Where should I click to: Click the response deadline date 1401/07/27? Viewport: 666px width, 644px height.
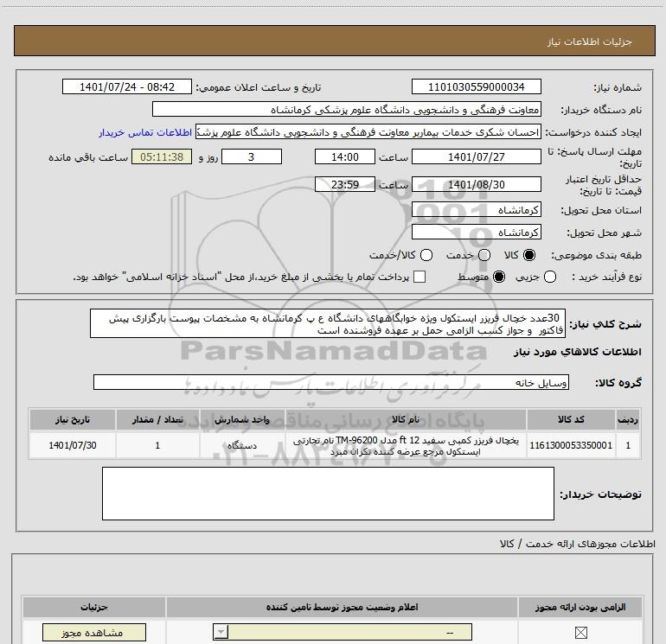click(476, 156)
